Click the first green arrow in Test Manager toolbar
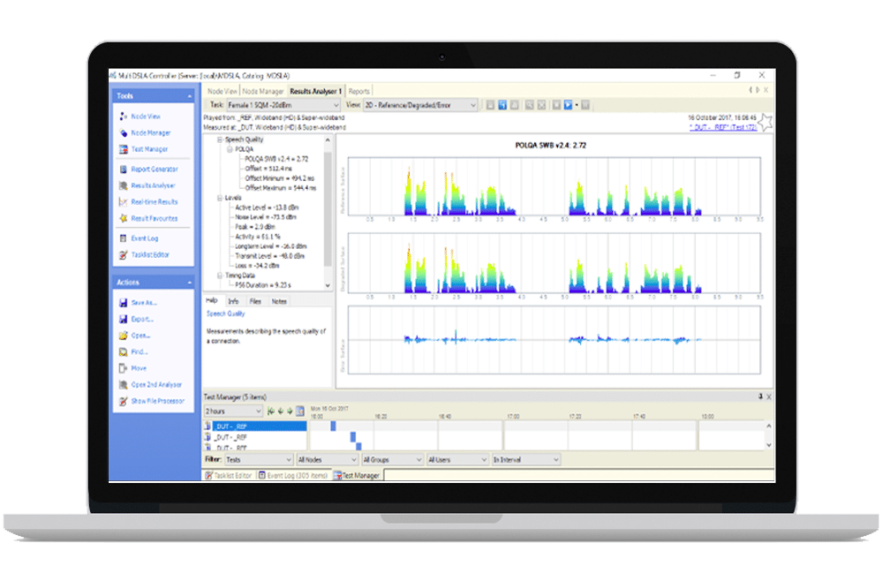The width and height of the screenshot is (883, 588). coord(271,411)
